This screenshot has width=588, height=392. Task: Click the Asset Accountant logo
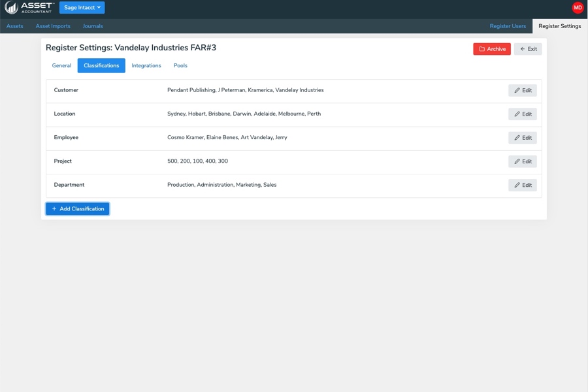[29, 8]
